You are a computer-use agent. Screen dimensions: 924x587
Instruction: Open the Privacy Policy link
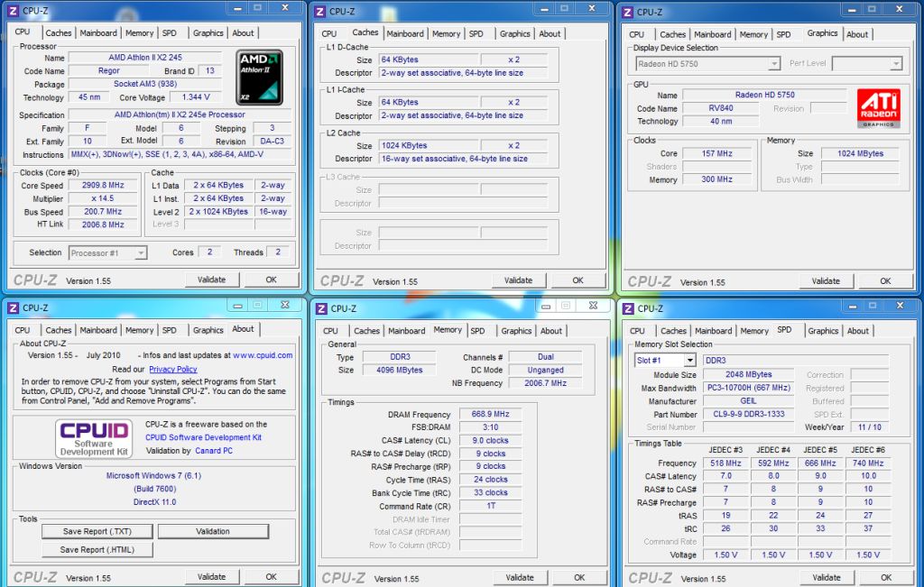(172, 369)
